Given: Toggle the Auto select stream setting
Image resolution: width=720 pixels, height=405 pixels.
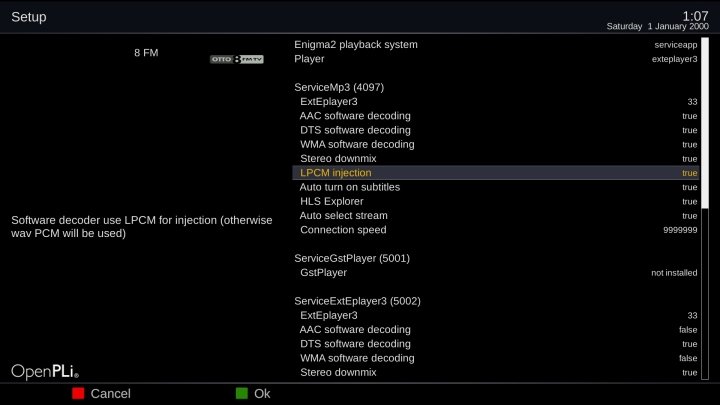Looking at the screenshot, I should coord(497,215).
